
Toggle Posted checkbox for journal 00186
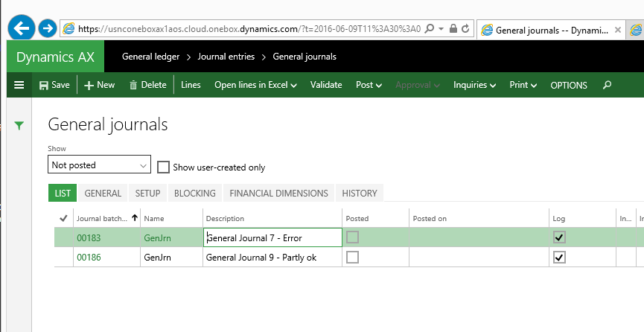coord(353,257)
